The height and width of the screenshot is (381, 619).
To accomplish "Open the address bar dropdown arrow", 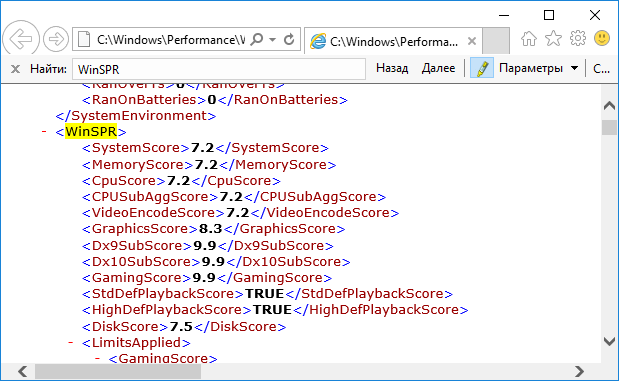I will pos(272,39).
